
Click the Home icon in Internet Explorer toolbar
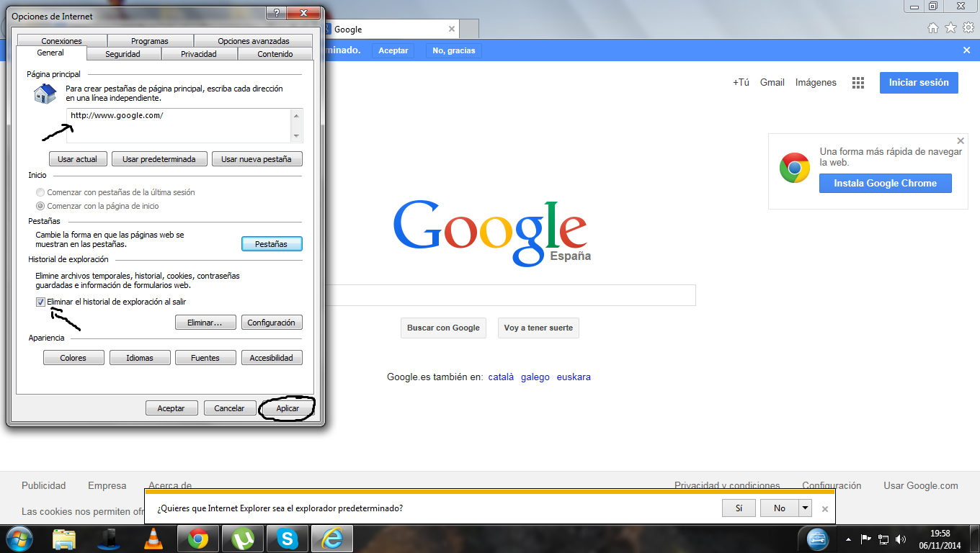click(x=933, y=28)
